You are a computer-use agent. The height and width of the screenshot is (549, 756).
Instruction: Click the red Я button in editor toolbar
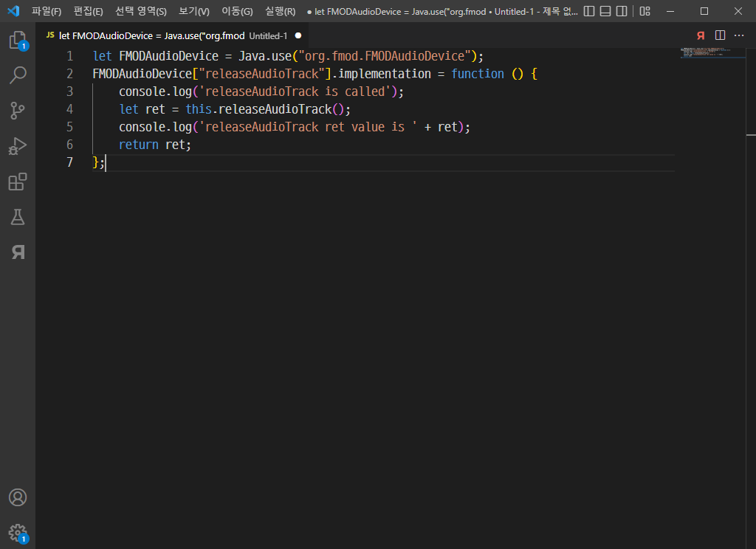tap(701, 35)
